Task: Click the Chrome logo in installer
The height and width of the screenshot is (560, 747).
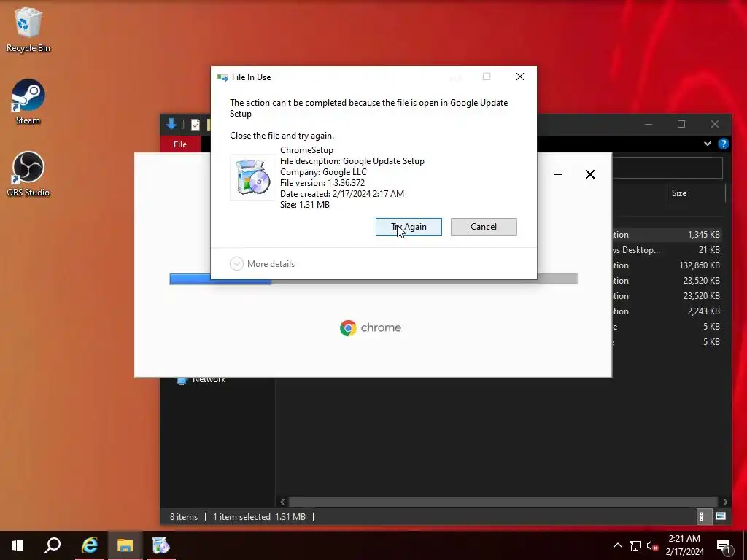Action: pos(370,327)
